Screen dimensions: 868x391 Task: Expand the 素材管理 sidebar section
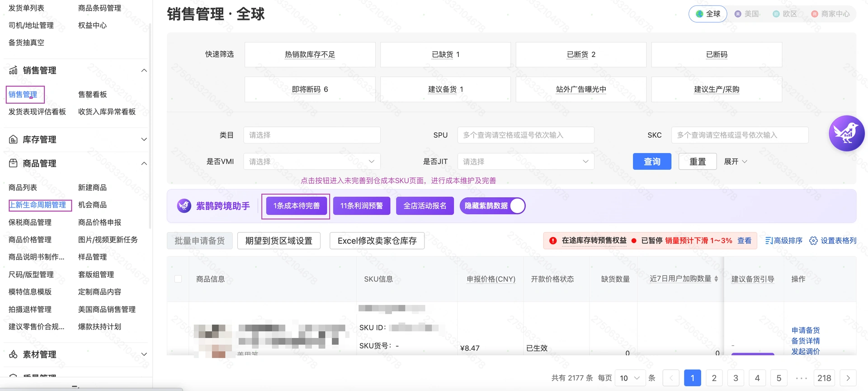pos(144,354)
